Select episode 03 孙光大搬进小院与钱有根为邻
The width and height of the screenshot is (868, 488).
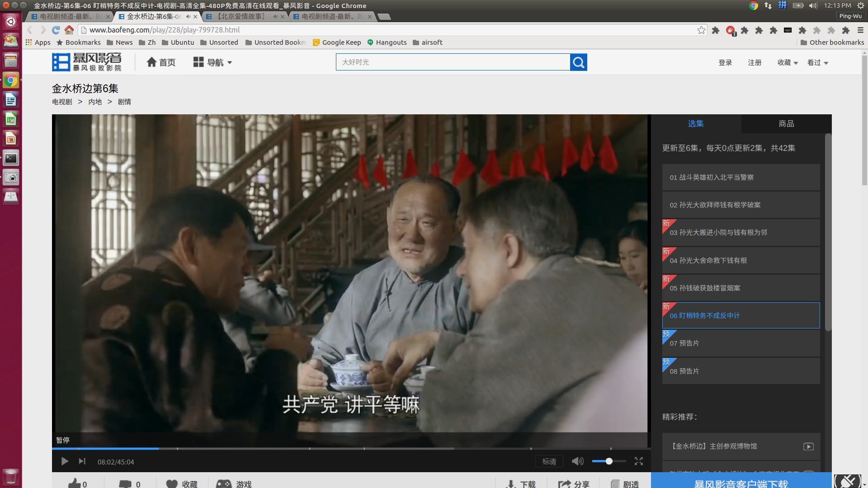pos(741,232)
